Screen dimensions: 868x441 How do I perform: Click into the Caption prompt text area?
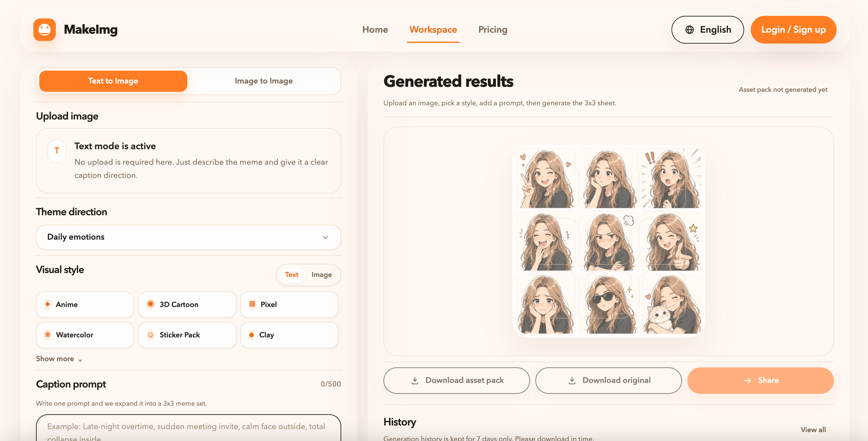(x=188, y=428)
